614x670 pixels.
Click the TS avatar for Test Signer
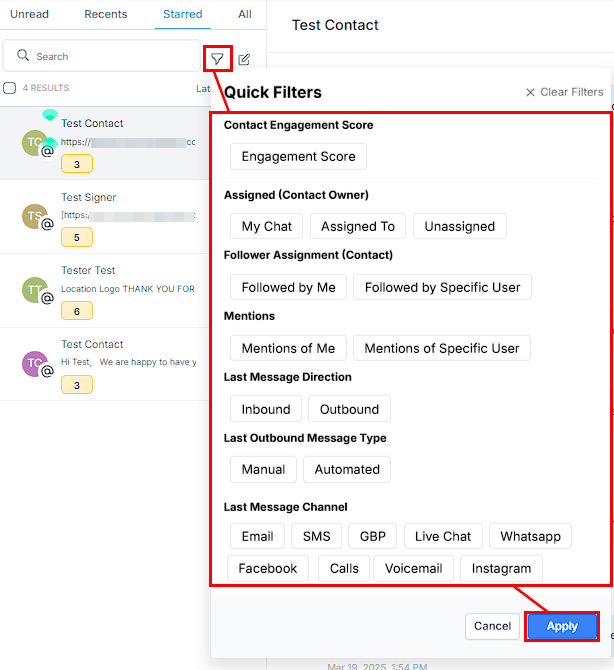pyautogui.click(x=35, y=216)
